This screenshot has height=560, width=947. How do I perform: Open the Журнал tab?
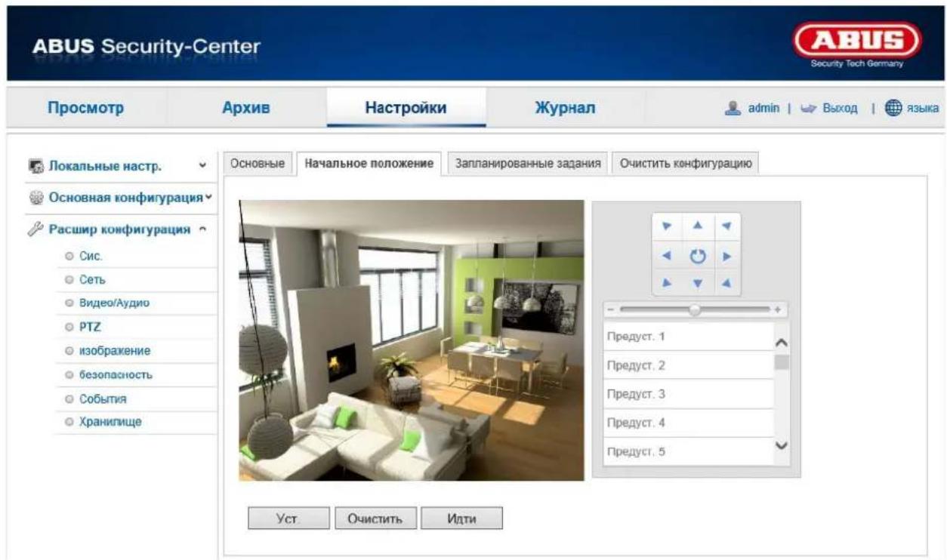point(565,108)
